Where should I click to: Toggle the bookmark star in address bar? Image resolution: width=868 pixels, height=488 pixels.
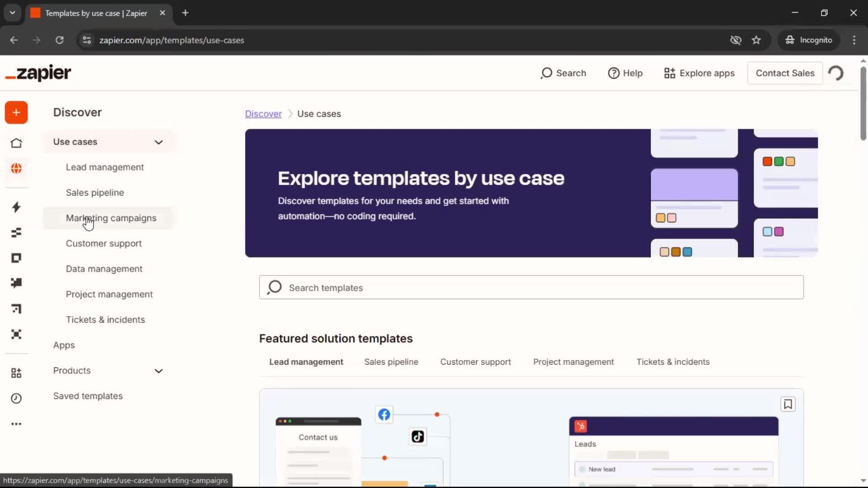click(756, 40)
